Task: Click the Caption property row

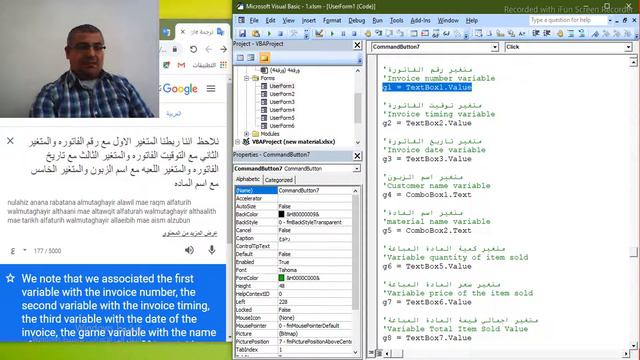Action: click(293, 238)
